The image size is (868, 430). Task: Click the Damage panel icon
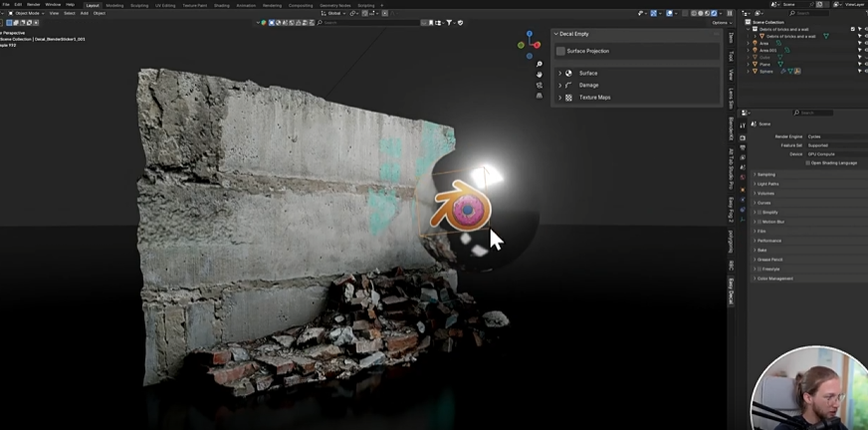pyautogui.click(x=569, y=86)
